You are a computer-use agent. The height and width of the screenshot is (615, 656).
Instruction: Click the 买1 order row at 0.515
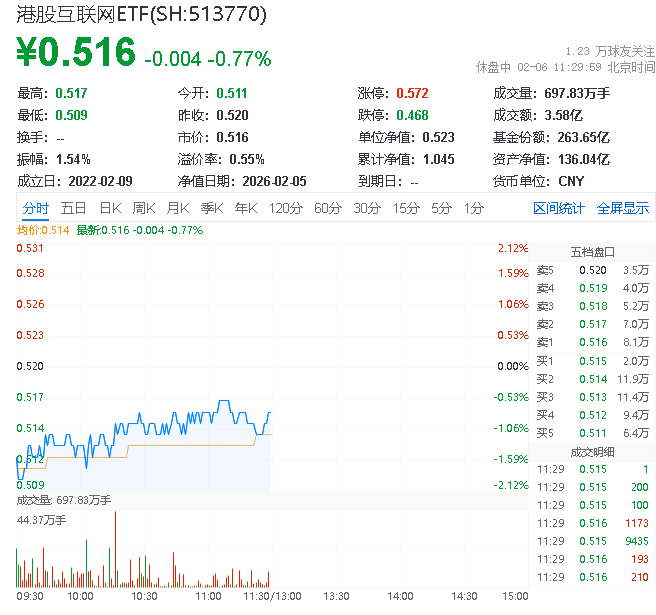tap(592, 360)
